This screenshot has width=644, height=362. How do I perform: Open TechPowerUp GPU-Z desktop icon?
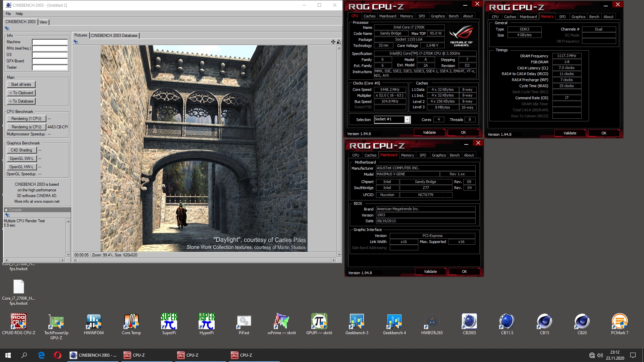coord(56,326)
